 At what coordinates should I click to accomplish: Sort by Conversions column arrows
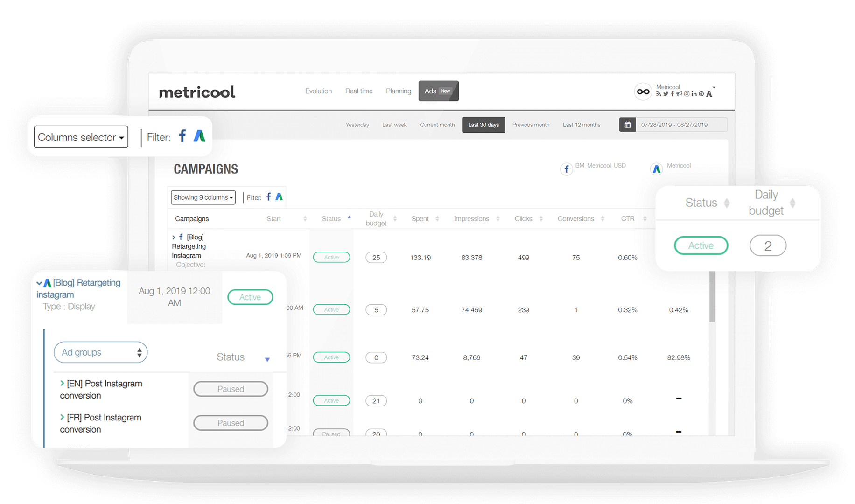(603, 218)
